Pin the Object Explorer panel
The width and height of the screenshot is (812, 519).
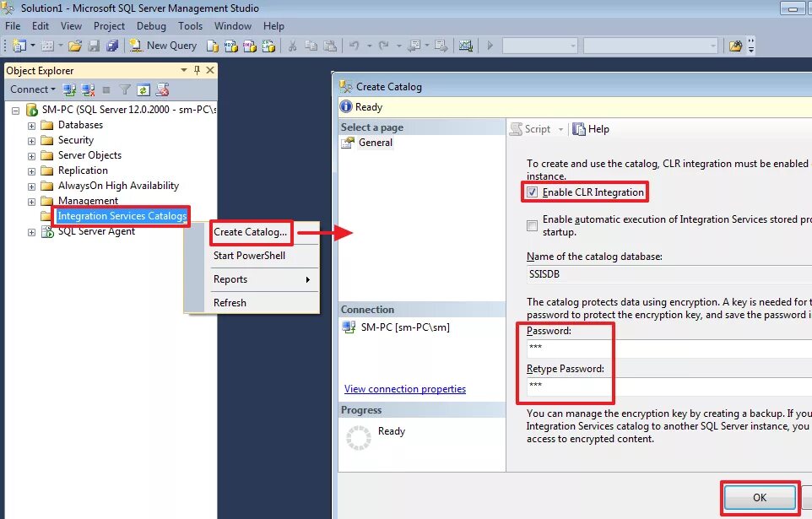tap(197, 70)
